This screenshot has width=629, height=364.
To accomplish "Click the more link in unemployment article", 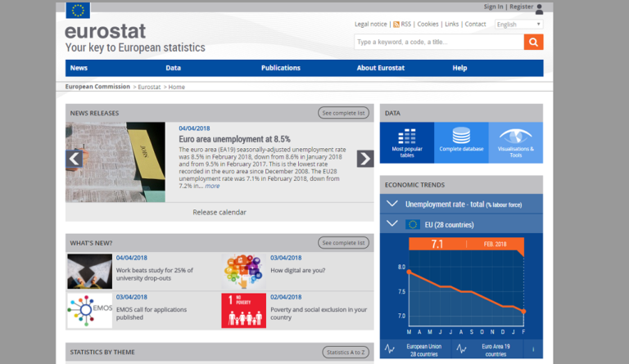I will (x=212, y=186).
